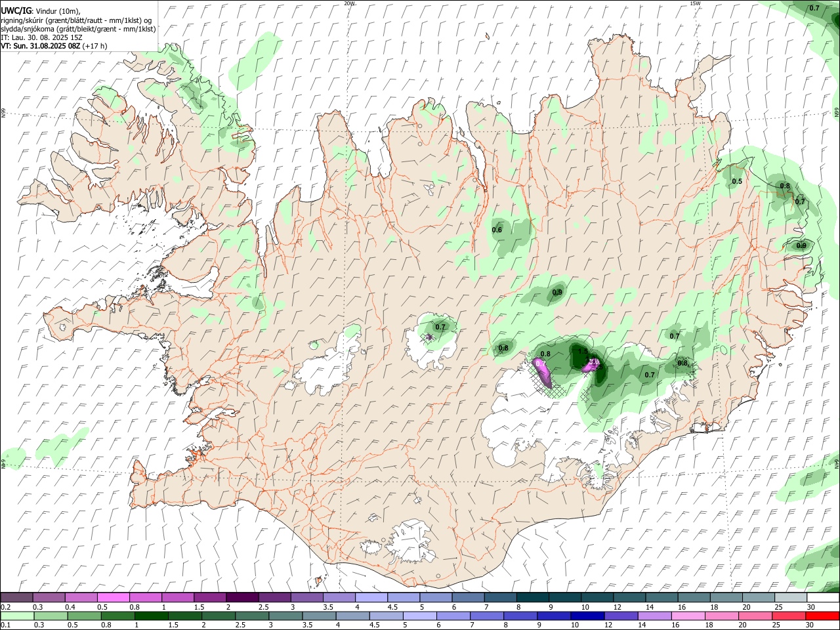Click the UWC/IG title label

(x=16, y=11)
